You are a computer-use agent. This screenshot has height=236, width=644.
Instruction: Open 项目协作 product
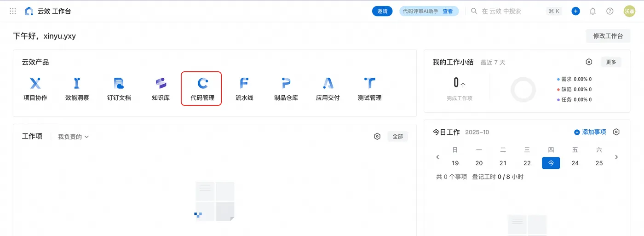(35, 89)
